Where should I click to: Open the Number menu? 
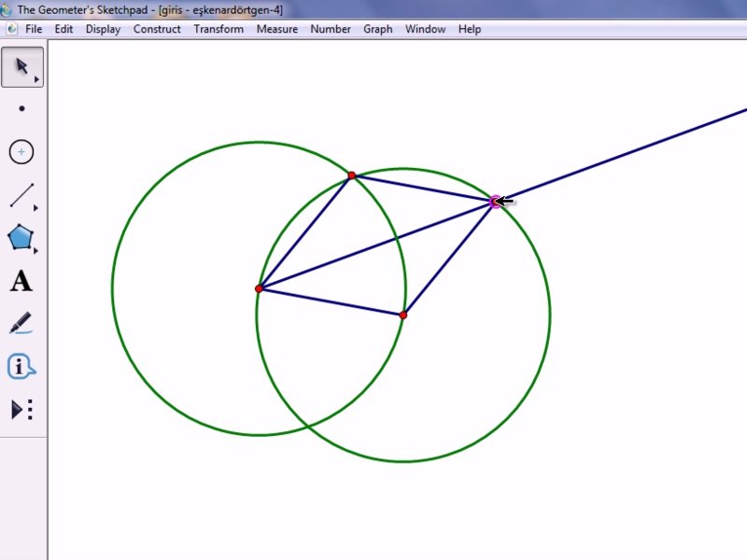(331, 29)
